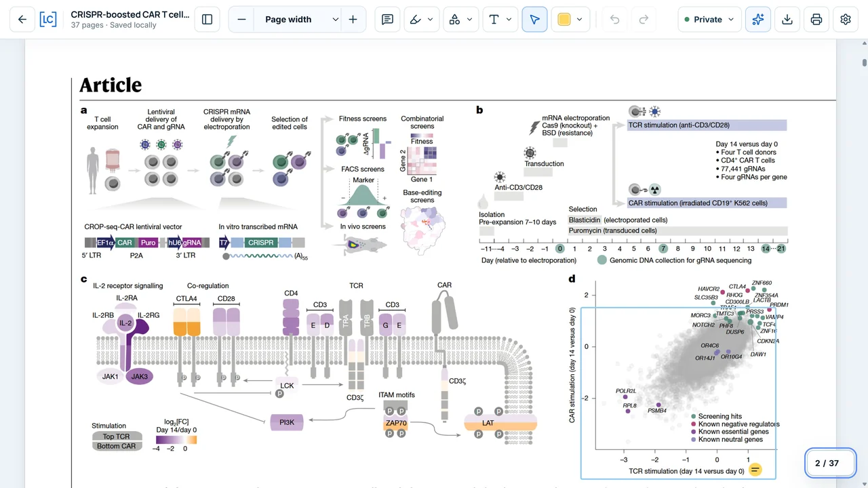Click the 'PI3K' label in the diagram

pyautogui.click(x=287, y=422)
